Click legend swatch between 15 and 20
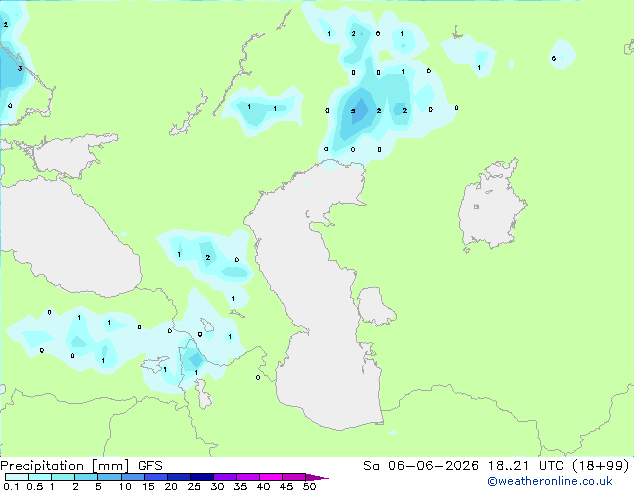This screenshot has width=634, height=490. click(x=155, y=477)
